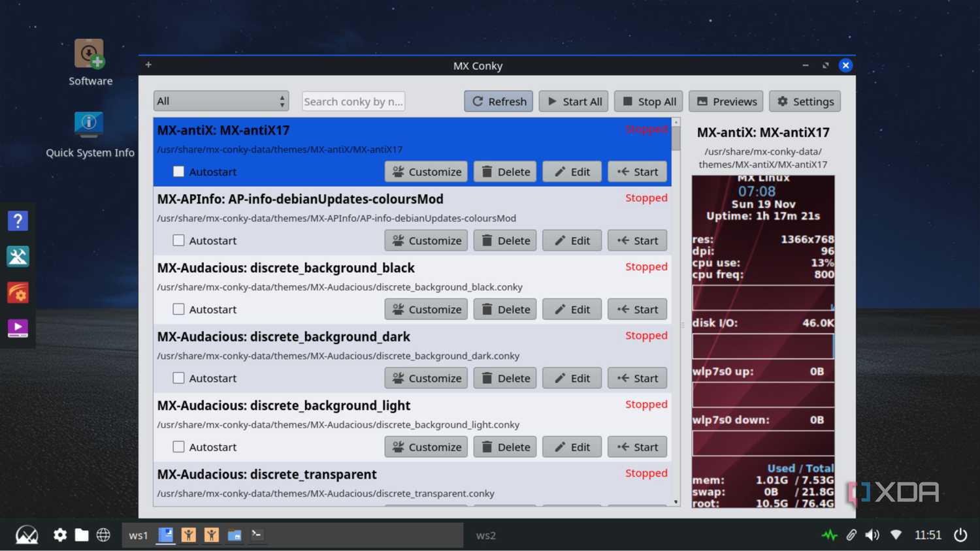Open the Software desktop icon
This screenshot has width=980, height=551.
click(x=90, y=63)
